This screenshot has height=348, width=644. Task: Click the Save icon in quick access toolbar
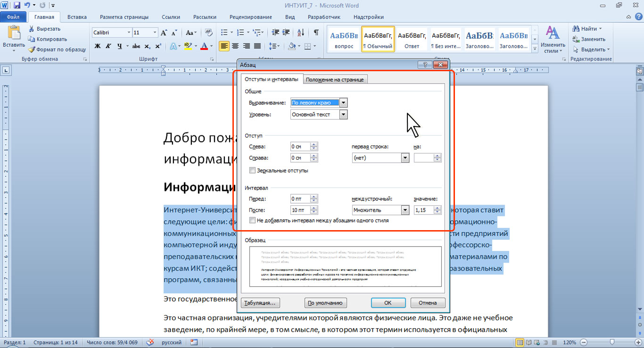[x=17, y=6]
